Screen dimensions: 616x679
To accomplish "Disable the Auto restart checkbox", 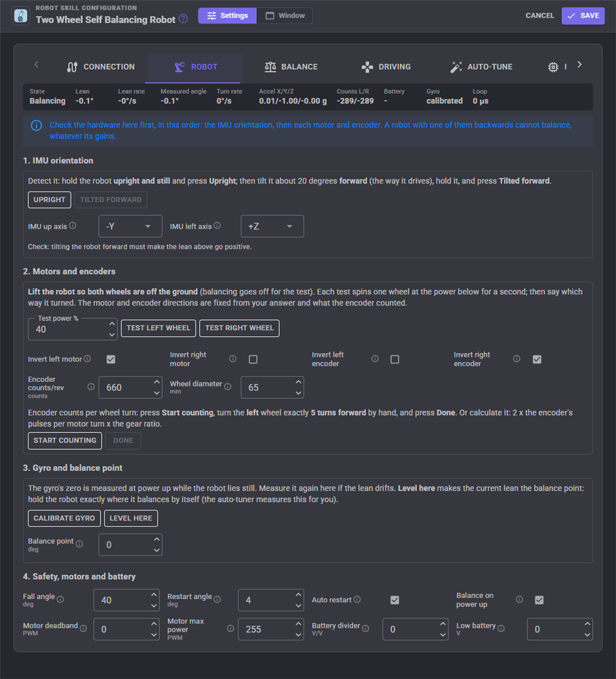I will pyautogui.click(x=395, y=600).
